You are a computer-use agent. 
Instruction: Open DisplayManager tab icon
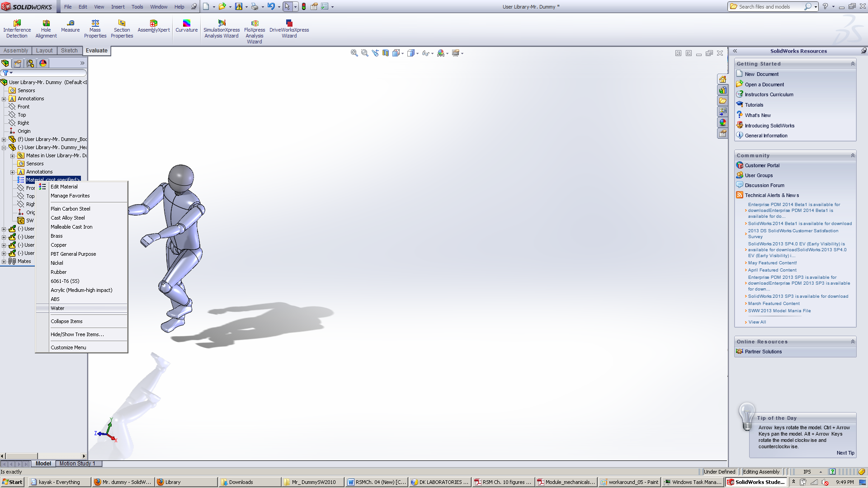pyautogui.click(x=43, y=63)
